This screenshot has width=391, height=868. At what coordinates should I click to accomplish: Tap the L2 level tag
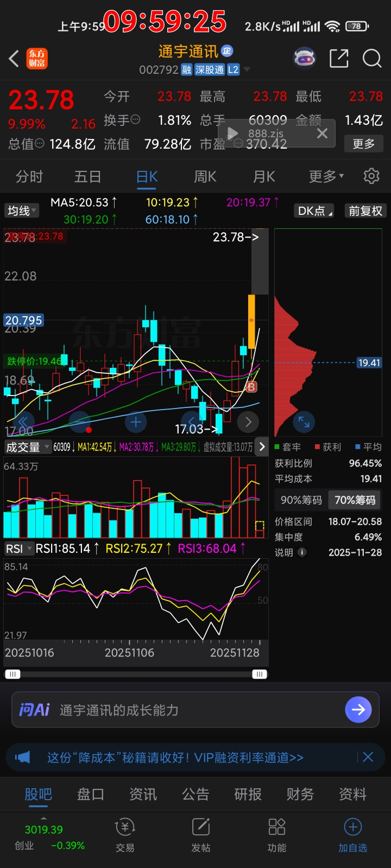tap(233, 69)
